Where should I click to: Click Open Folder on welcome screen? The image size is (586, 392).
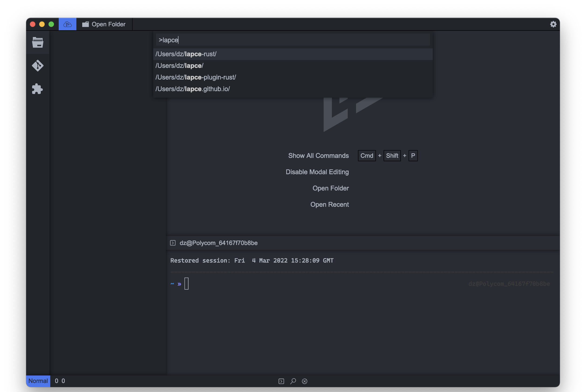pos(330,188)
